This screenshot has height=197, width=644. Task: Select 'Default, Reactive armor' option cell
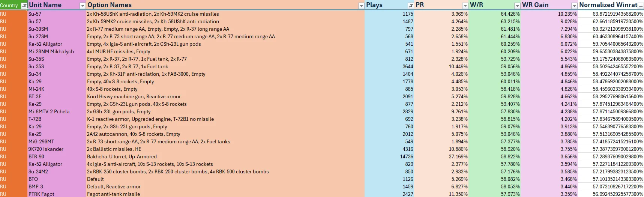[x=225, y=186]
